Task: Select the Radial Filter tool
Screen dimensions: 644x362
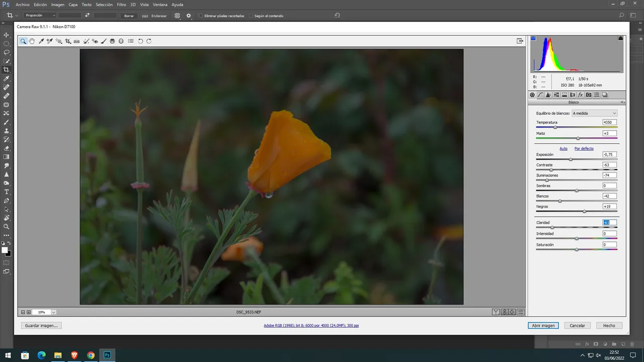Action: point(121,41)
